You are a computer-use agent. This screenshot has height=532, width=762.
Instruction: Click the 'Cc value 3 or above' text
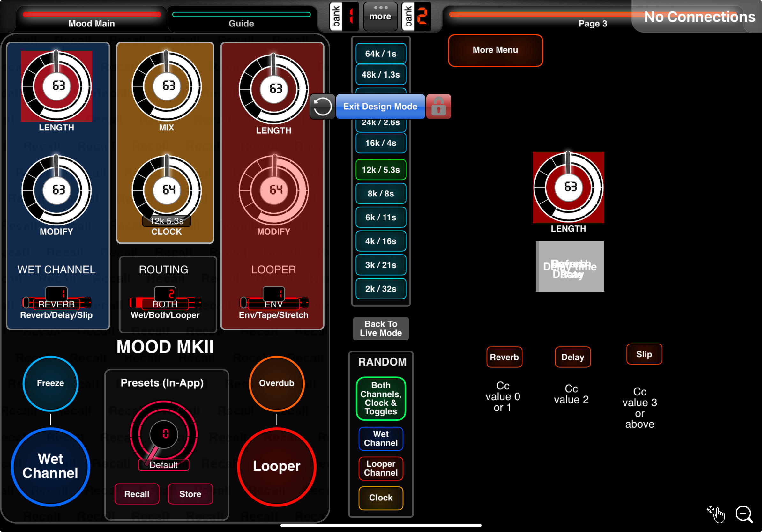click(x=639, y=408)
